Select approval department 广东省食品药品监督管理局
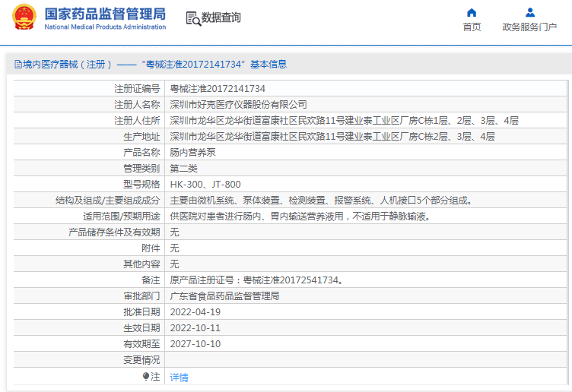 click(224, 296)
